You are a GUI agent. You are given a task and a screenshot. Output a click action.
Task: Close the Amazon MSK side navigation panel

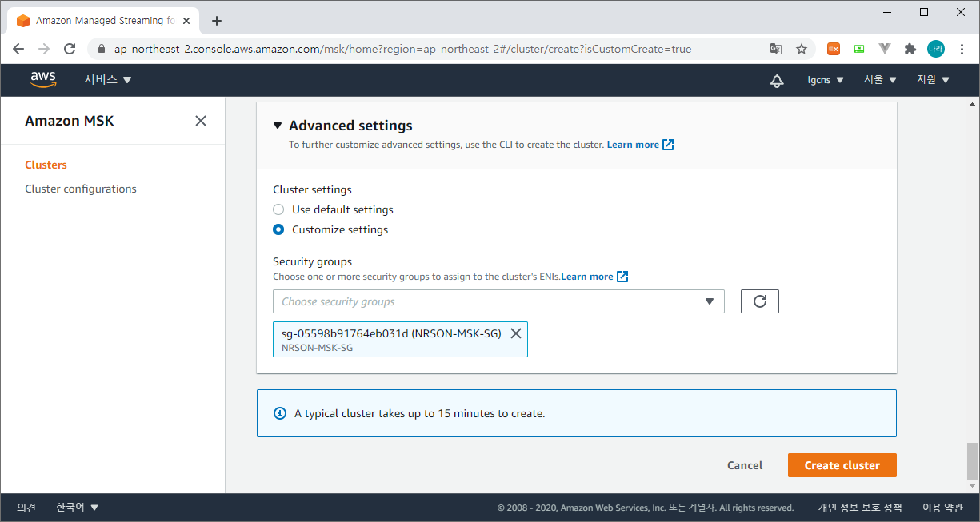(201, 121)
